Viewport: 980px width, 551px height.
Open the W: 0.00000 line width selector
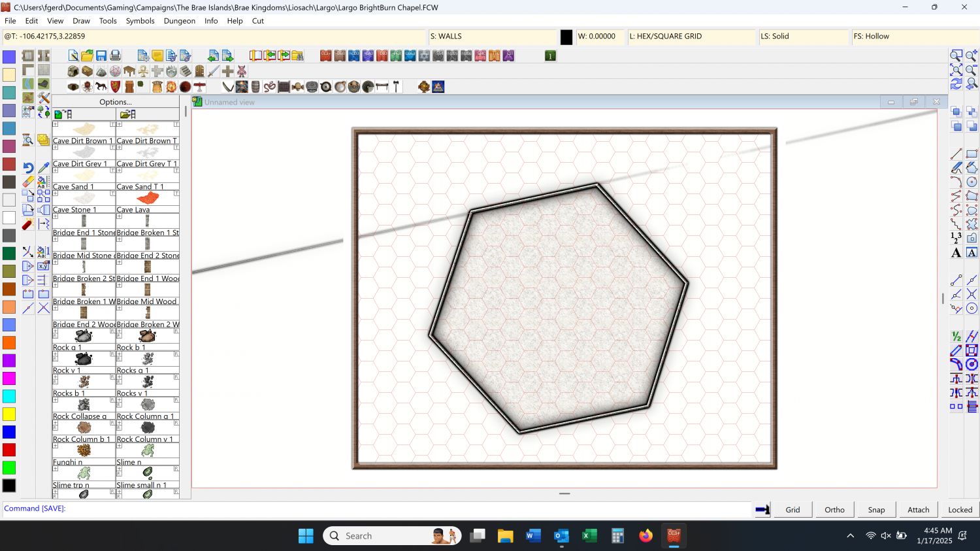[x=600, y=37]
